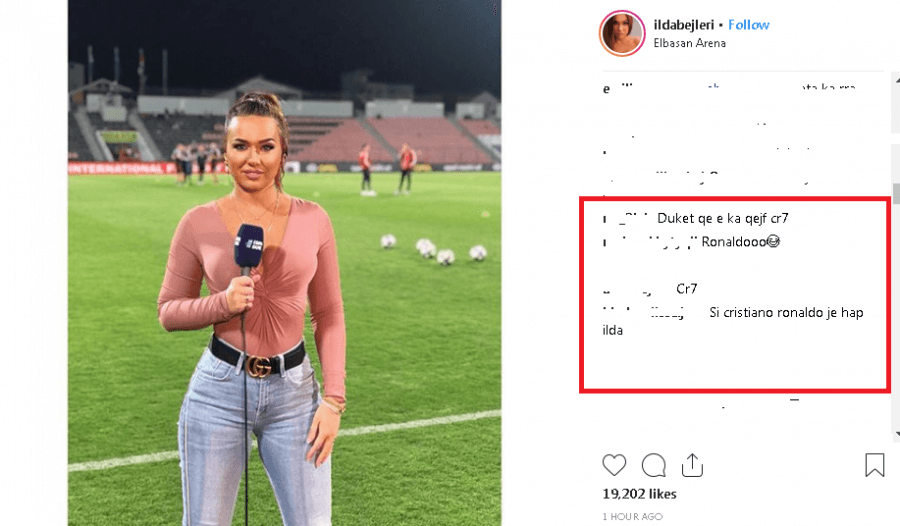
Task: Open the ildabejleri profile avatar
Action: click(622, 33)
